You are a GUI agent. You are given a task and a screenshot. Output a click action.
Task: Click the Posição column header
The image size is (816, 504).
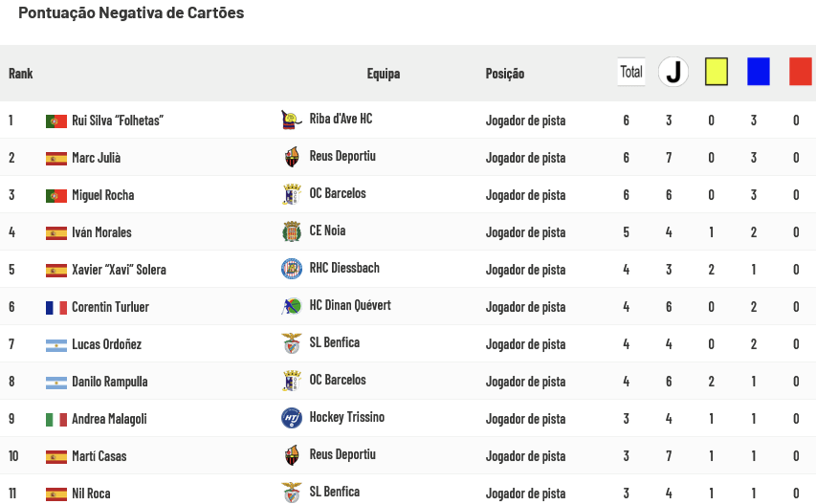click(505, 74)
